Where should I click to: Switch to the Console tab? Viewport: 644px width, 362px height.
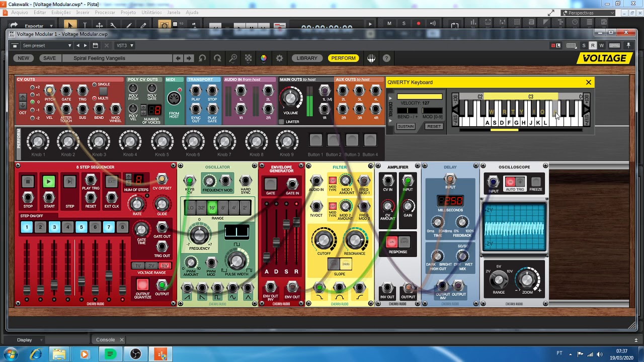coord(105,340)
